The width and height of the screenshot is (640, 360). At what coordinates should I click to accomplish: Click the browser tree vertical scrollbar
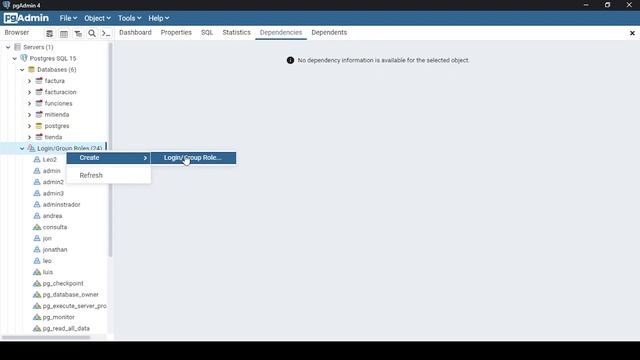point(110,150)
